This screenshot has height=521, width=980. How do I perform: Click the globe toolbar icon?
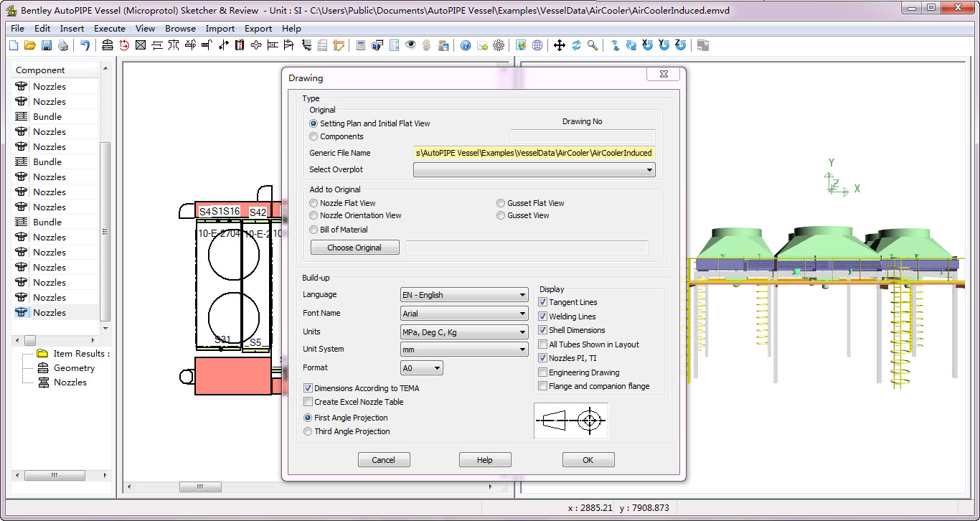pyautogui.click(x=537, y=45)
